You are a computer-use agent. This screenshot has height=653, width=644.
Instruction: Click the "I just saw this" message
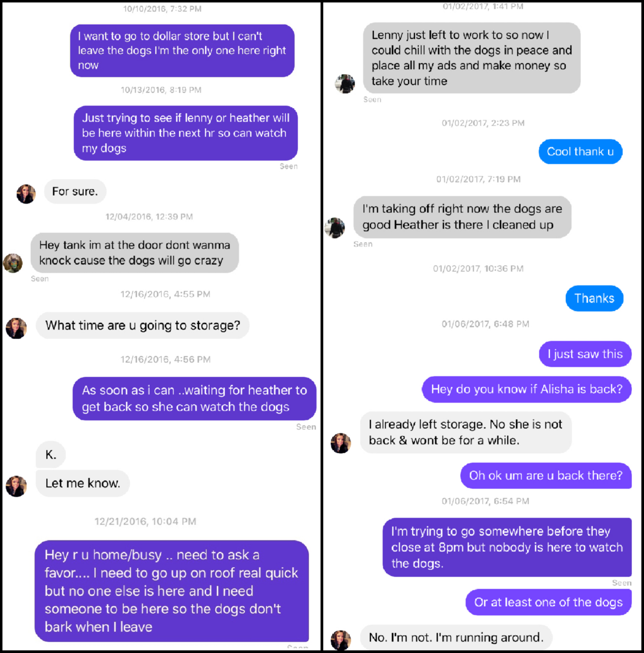585,354
